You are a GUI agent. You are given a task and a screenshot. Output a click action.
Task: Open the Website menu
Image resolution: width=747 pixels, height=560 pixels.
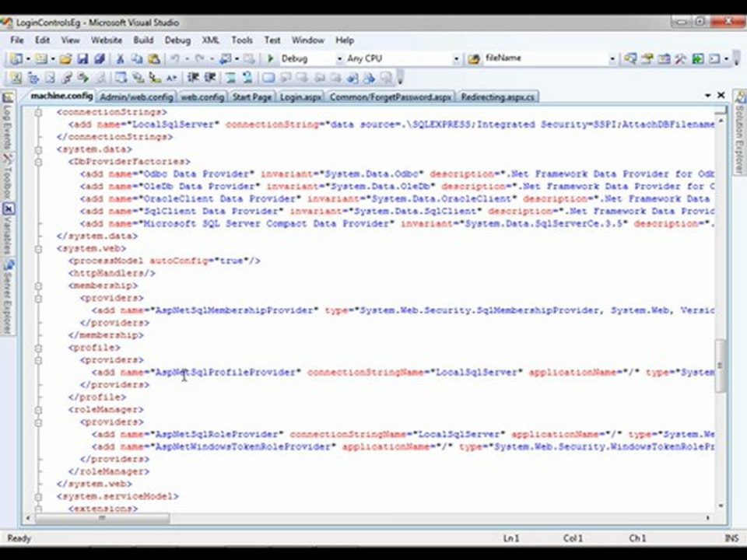coord(107,40)
